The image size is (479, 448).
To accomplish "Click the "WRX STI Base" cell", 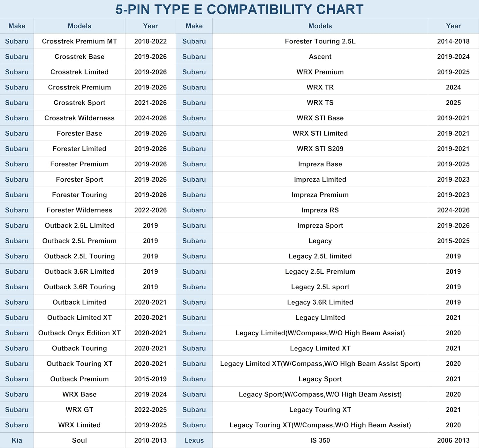I will (x=320, y=118).
